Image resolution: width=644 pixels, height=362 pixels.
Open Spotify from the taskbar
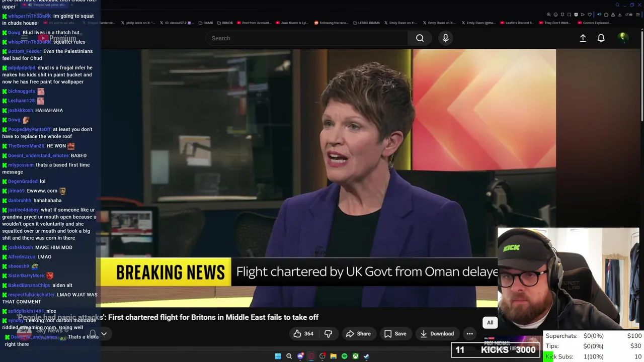[x=344, y=356]
